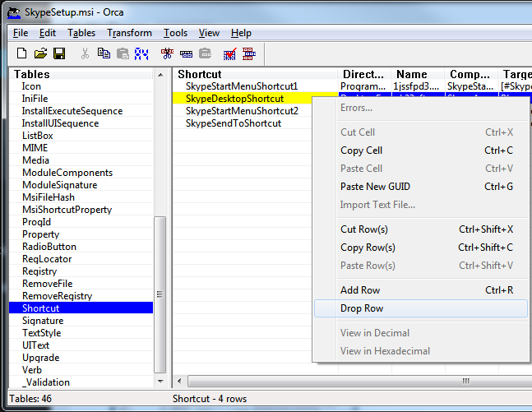Screen dimensions: 532x412
Task: Click the Paste Row toolbar icon
Action: (x=206, y=53)
